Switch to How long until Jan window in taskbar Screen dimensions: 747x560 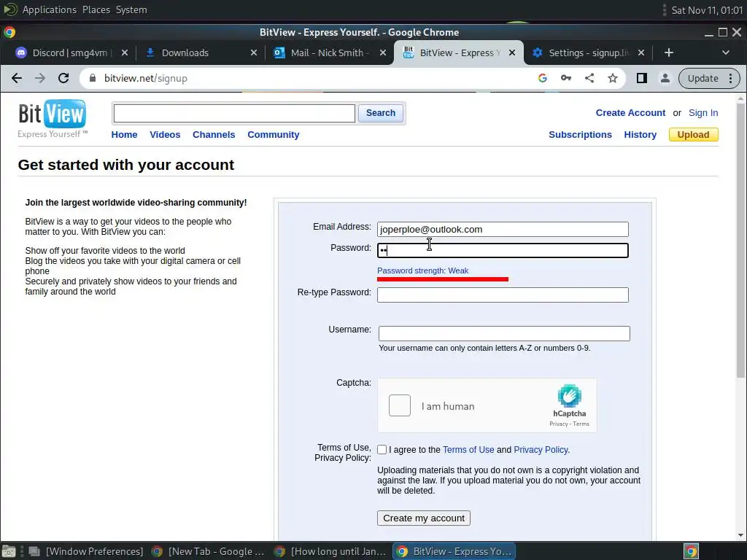click(x=330, y=551)
